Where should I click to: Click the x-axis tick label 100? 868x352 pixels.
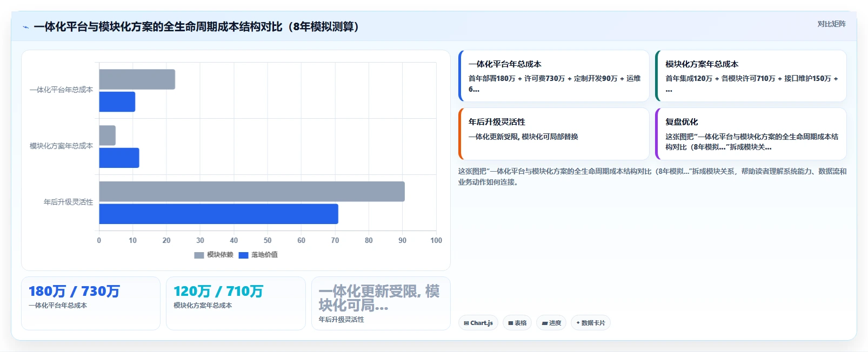436,241
